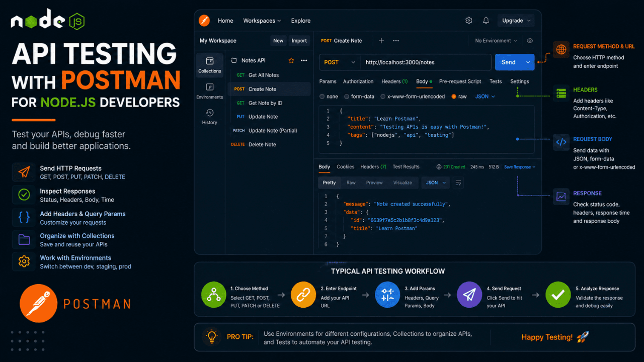Expand the Send button arrow
644x362 pixels.
pyautogui.click(x=528, y=62)
